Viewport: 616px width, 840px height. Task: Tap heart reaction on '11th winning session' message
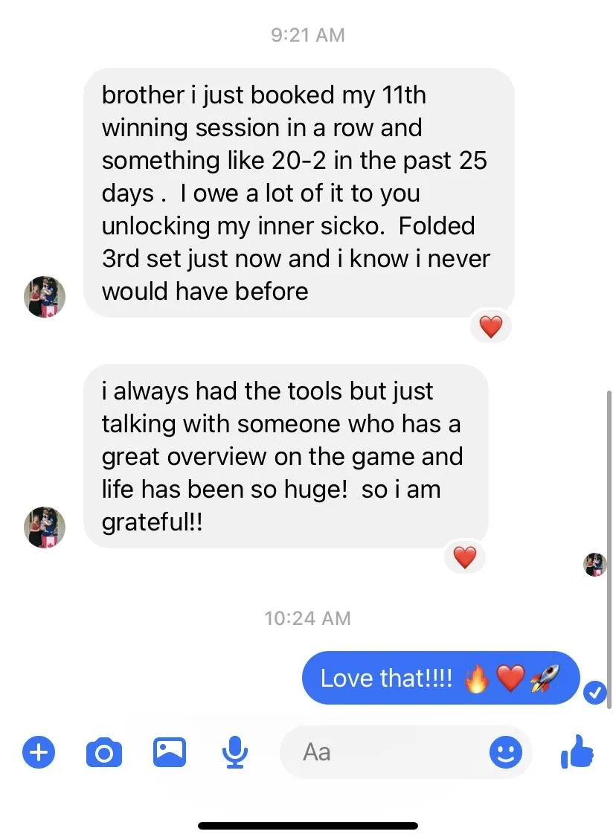(x=491, y=326)
